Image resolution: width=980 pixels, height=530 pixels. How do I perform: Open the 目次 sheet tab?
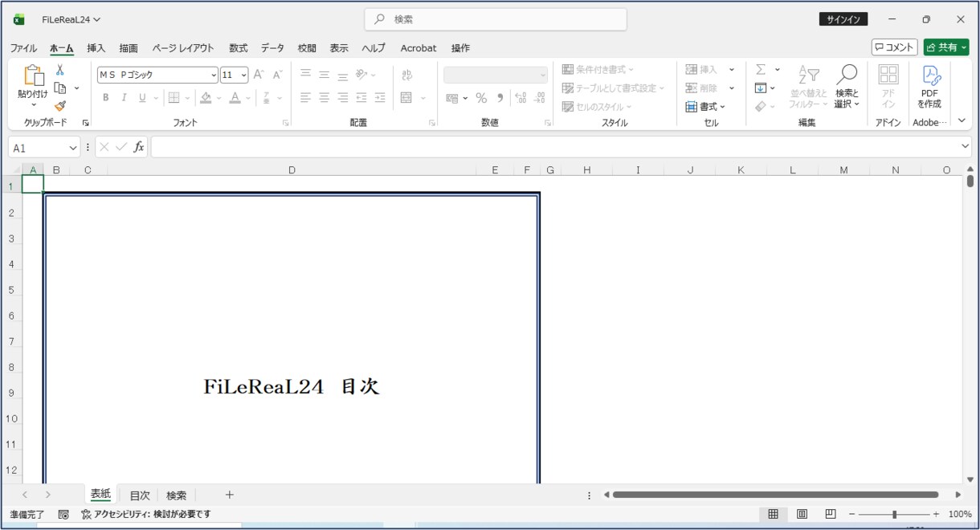(140, 495)
